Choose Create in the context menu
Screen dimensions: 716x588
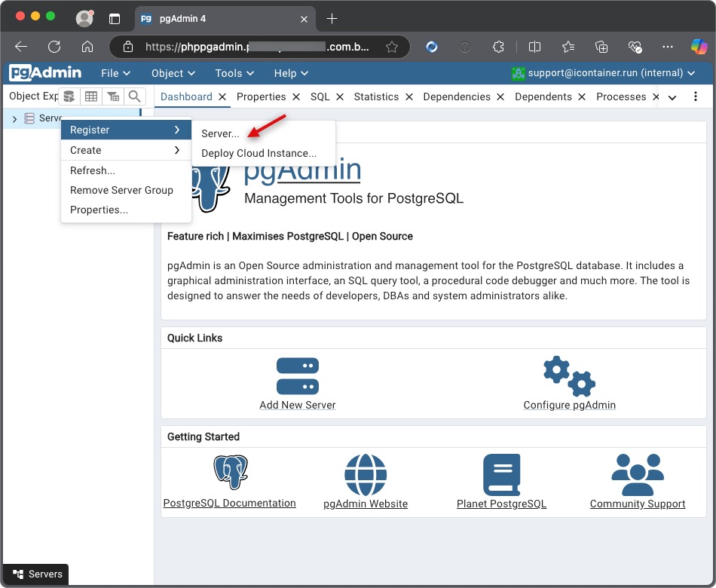point(126,150)
